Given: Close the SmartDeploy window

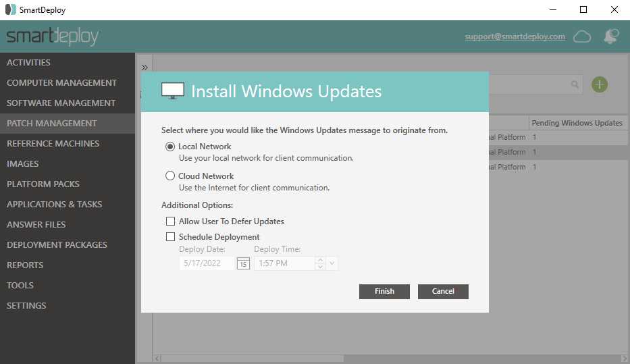Looking at the screenshot, I should tap(614, 9).
